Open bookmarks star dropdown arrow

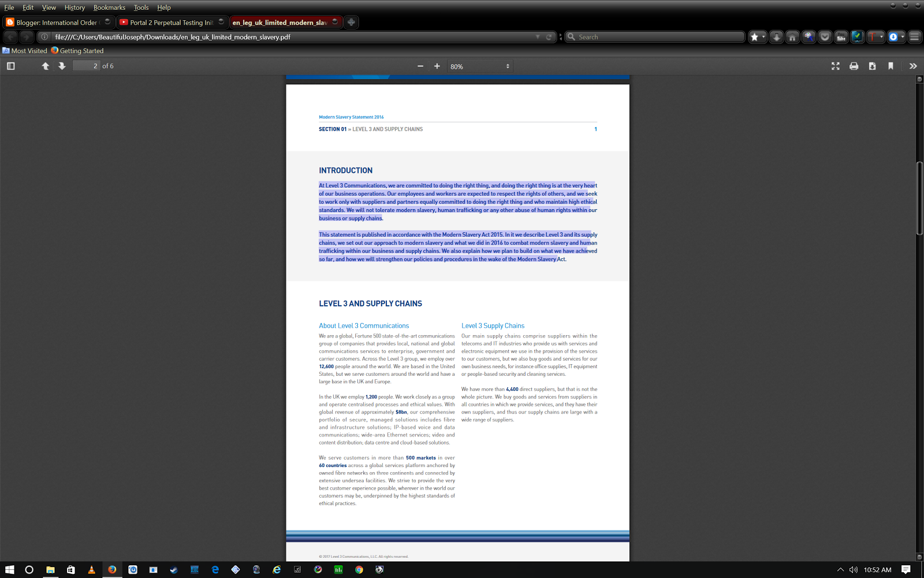(x=763, y=37)
